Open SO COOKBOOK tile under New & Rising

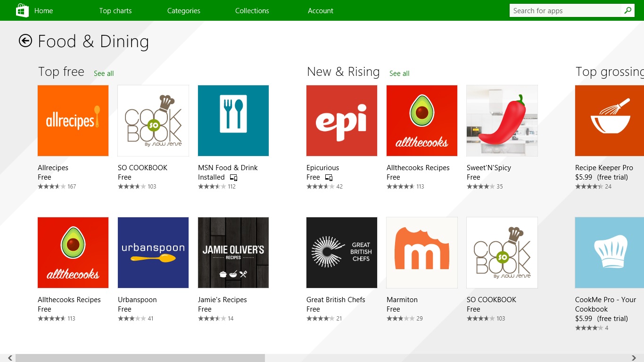click(x=502, y=253)
